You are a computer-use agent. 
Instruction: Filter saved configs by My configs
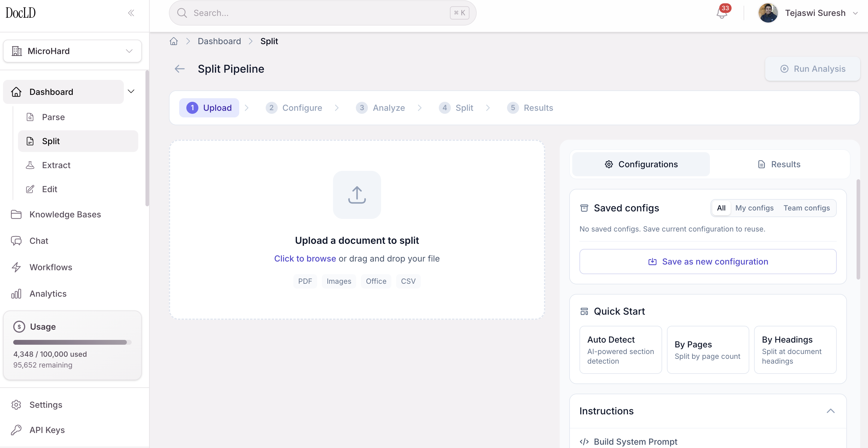coord(754,208)
